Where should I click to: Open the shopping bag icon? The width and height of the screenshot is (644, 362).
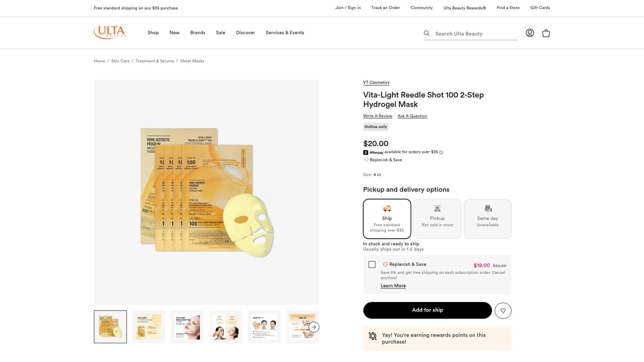click(x=546, y=33)
